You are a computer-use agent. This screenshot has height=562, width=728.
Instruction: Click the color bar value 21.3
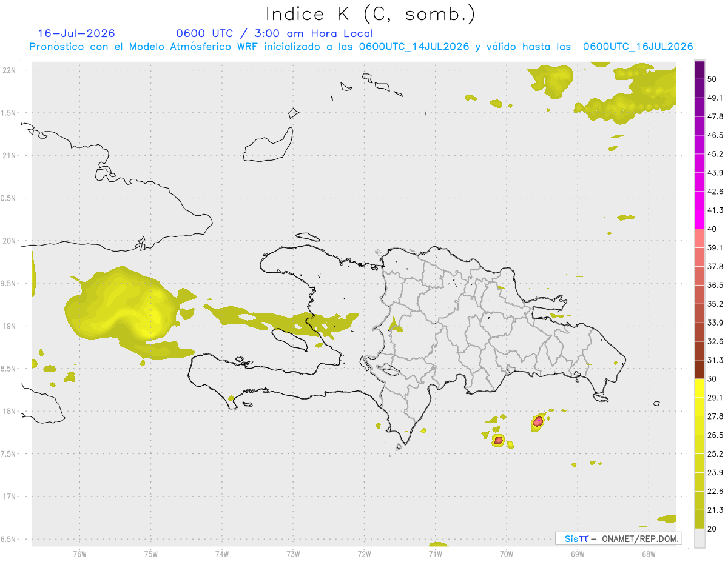(x=715, y=510)
